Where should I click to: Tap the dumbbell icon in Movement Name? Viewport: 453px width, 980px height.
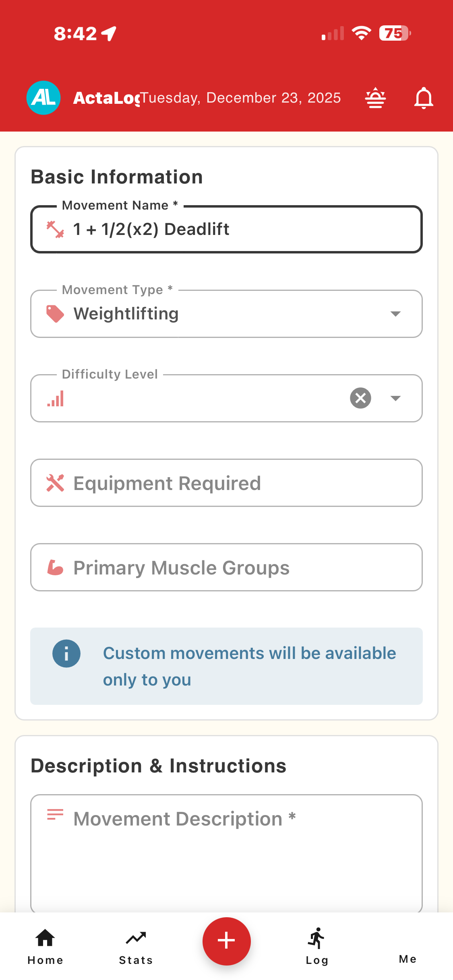(55, 229)
